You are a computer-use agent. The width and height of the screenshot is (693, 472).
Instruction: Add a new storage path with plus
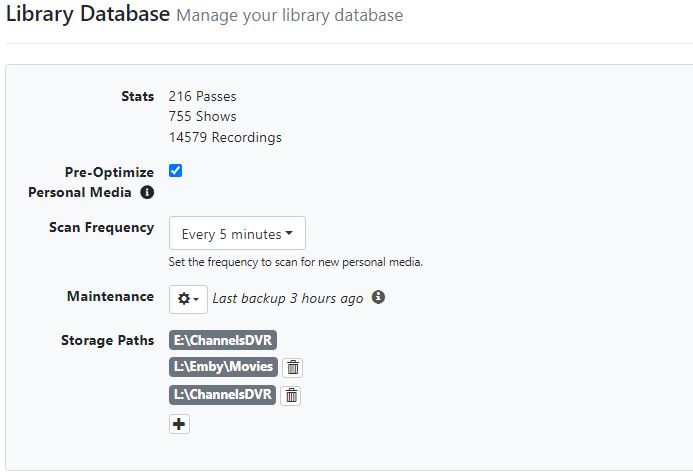179,424
